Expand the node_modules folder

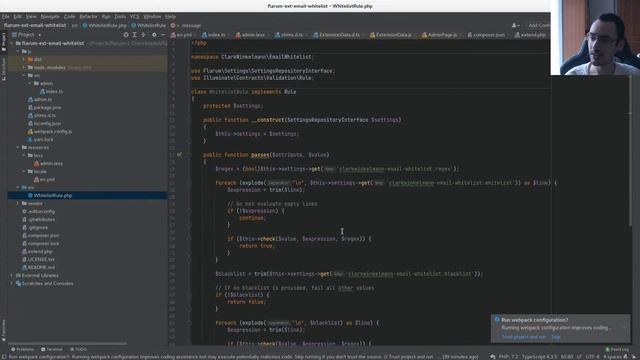pyautogui.click(x=24, y=67)
